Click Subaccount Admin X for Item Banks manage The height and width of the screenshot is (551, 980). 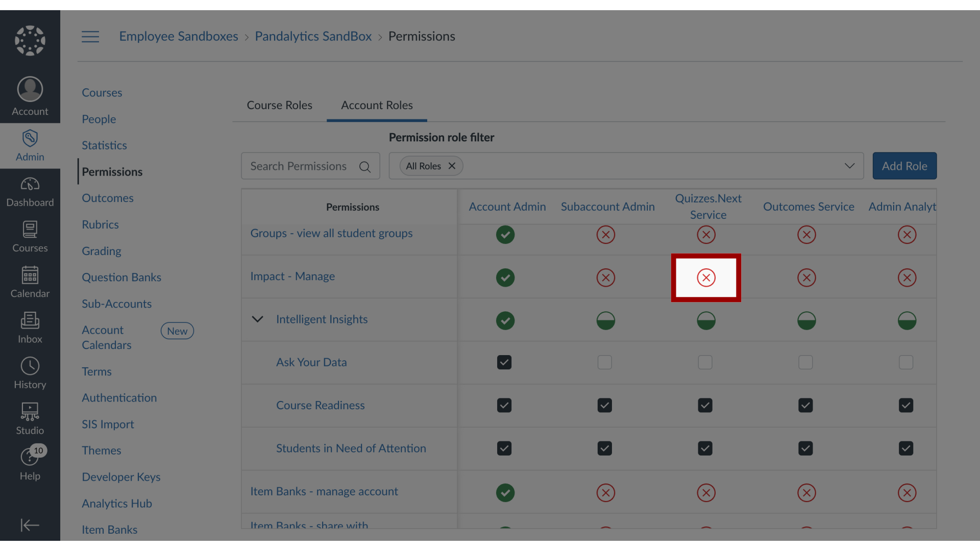tap(606, 493)
